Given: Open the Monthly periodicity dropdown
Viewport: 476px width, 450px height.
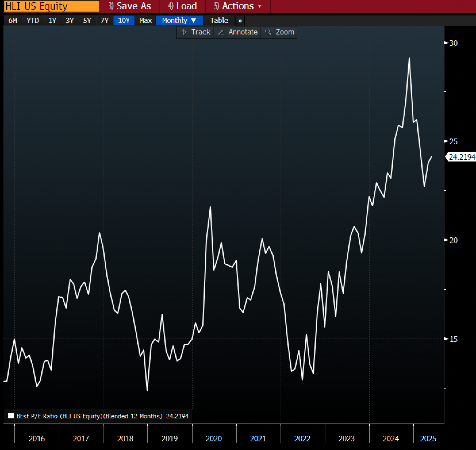Looking at the screenshot, I should pos(179,20).
